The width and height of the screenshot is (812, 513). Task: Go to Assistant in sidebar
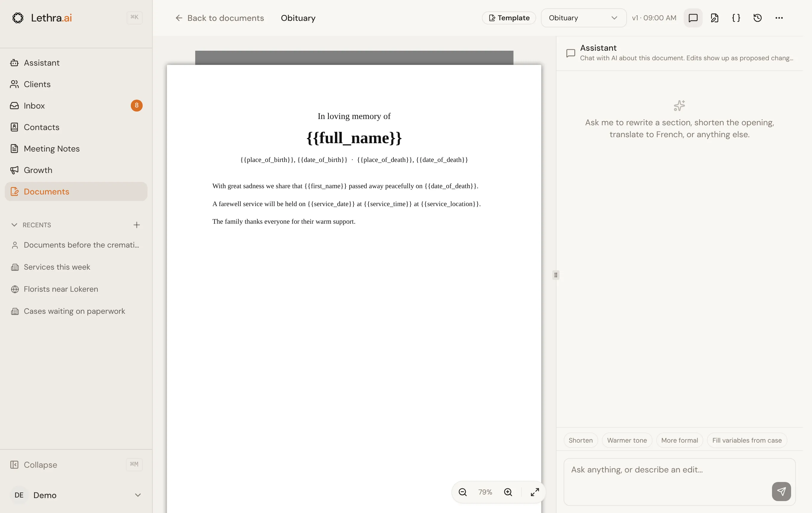click(76, 63)
